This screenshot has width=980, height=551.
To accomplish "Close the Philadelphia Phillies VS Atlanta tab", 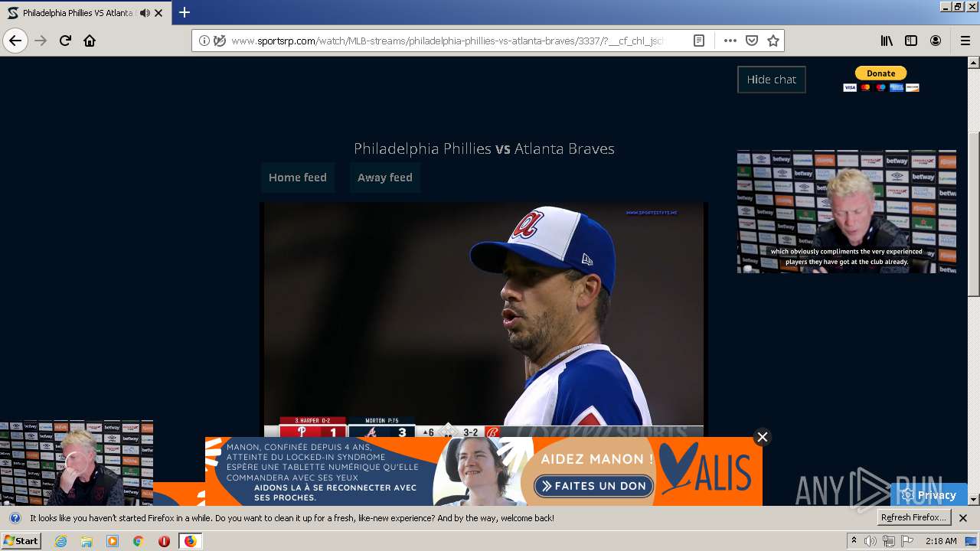I will pyautogui.click(x=158, y=13).
